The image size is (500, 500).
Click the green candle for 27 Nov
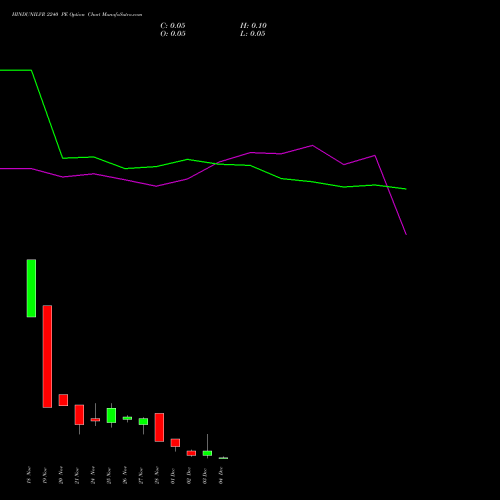(143, 421)
